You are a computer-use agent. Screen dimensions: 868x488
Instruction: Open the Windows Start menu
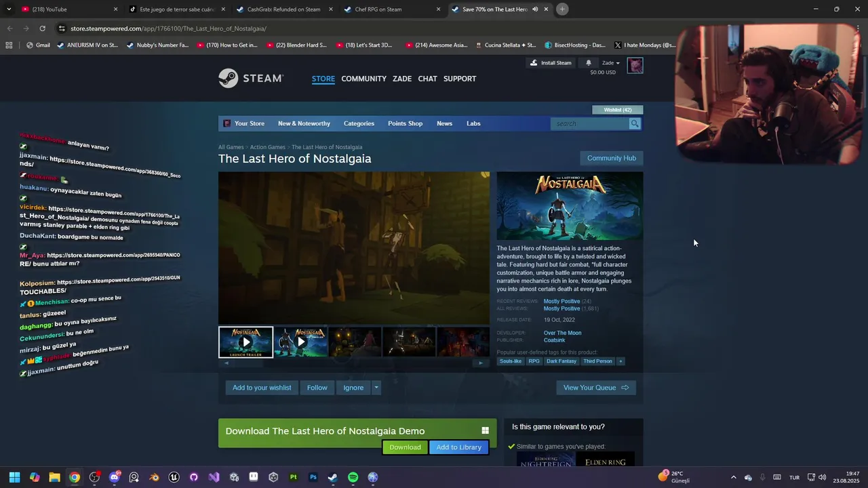point(14,477)
